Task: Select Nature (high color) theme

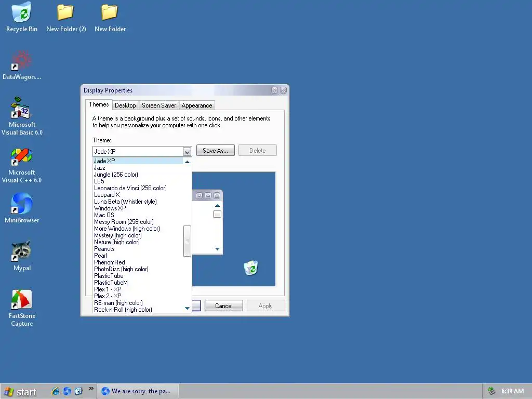Action: point(138,242)
